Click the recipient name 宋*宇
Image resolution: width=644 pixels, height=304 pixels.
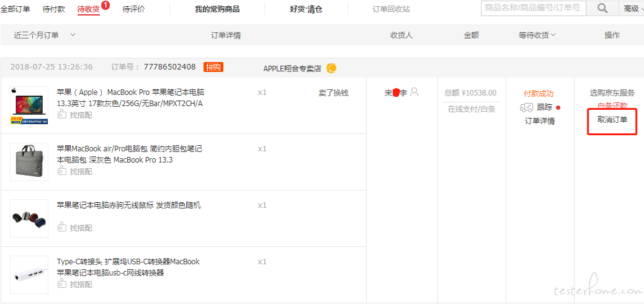pyautogui.click(x=395, y=93)
